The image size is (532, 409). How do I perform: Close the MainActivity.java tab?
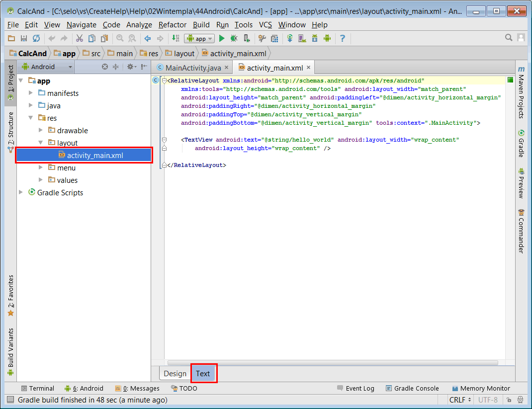coord(226,68)
